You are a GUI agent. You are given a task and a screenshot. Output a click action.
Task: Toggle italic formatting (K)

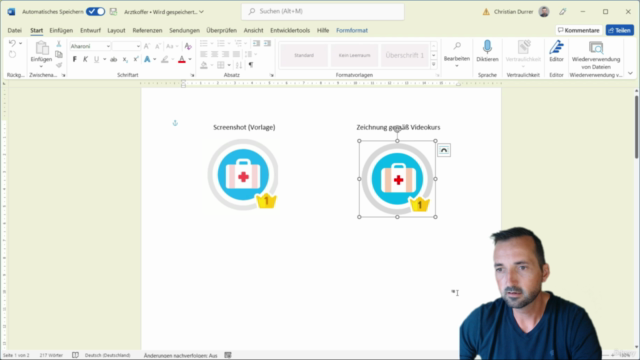pos(85,60)
